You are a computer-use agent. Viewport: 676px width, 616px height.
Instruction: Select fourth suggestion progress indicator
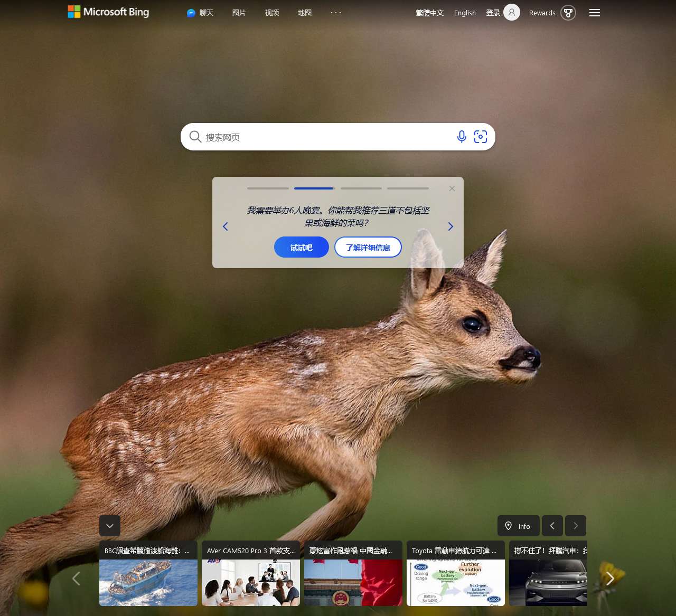pos(408,188)
